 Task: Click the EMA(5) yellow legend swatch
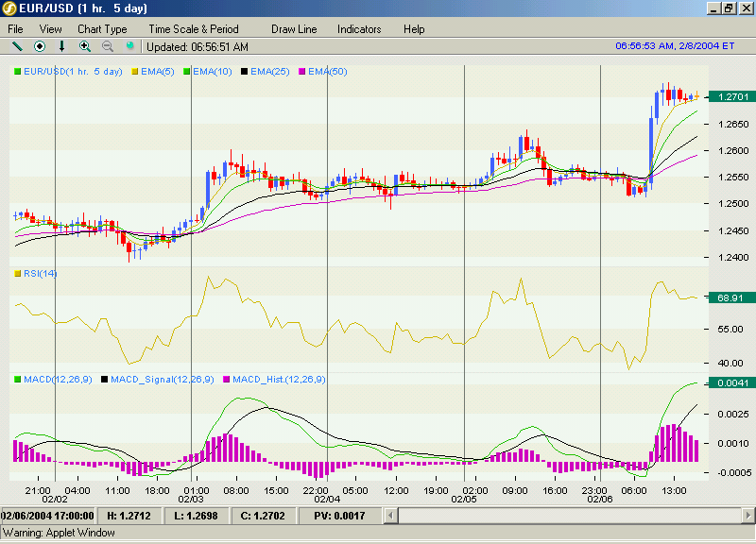pos(135,72)
